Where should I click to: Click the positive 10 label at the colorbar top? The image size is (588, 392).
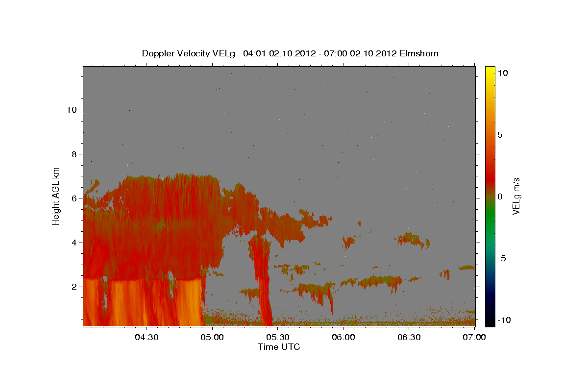[503, 73]
